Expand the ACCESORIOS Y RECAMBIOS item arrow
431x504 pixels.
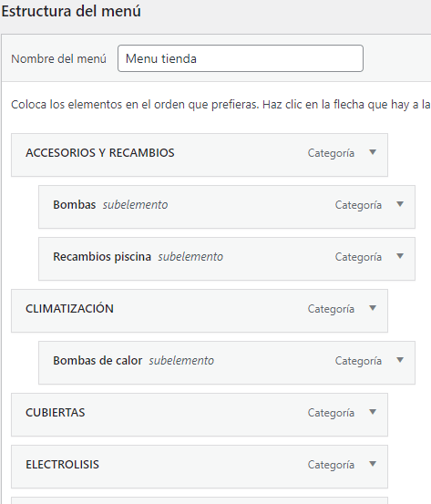click(x=373, y=152)
